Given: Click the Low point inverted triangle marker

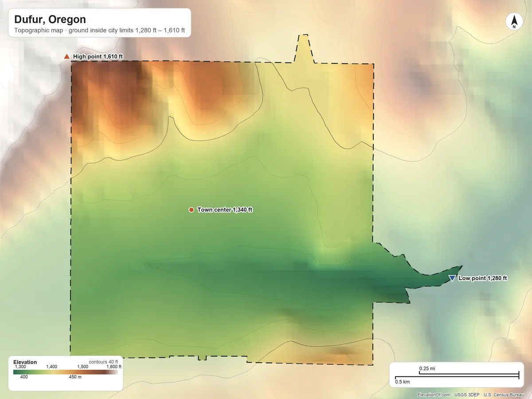Looking at the screenshot, I should [x=452, y=278].
